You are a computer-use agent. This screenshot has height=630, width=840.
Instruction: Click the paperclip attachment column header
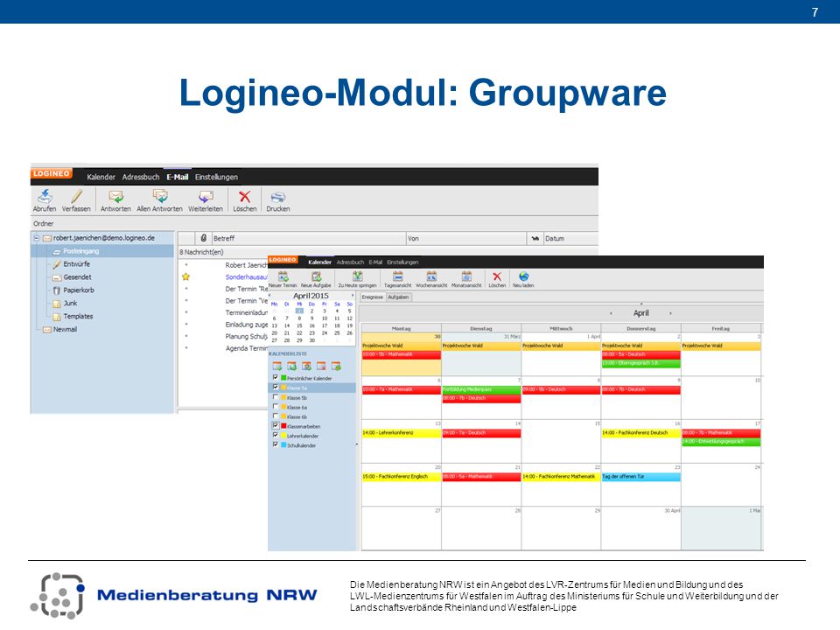(x=204, y=238)
